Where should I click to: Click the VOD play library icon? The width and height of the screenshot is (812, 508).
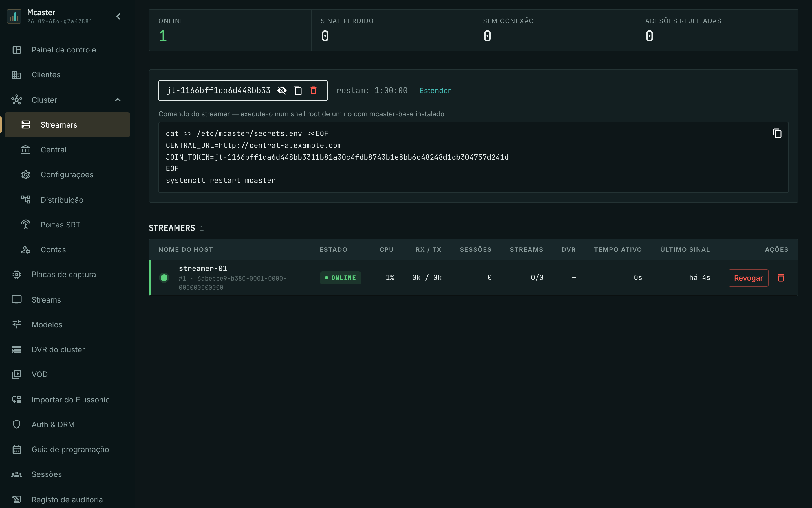click(16, 374)
